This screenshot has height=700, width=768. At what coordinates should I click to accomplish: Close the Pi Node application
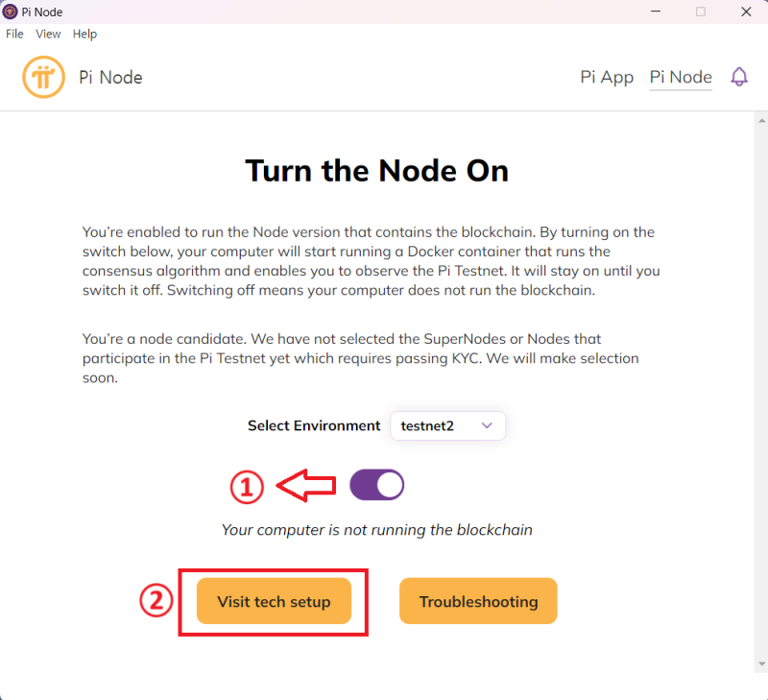click(x=746, y=12)
